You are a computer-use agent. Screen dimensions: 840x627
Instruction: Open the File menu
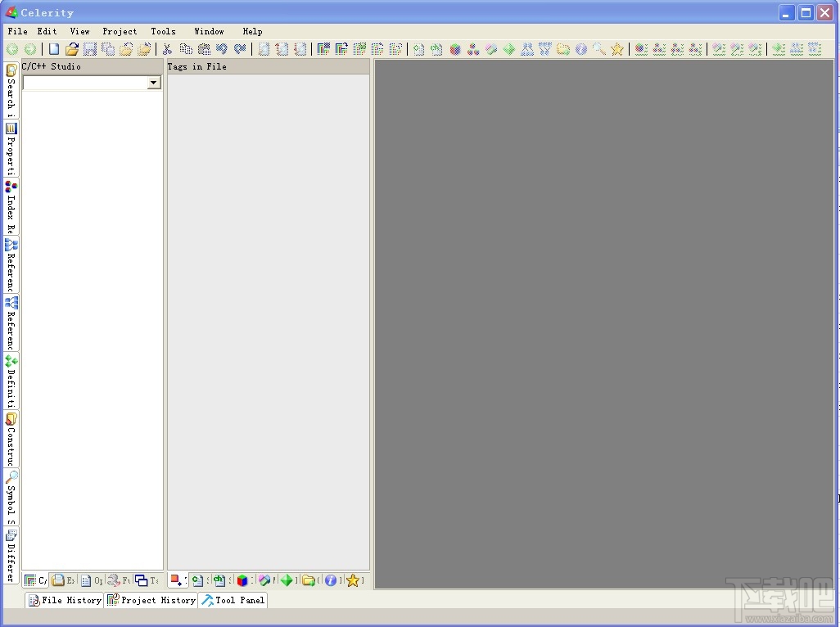[x=18, y=31]
